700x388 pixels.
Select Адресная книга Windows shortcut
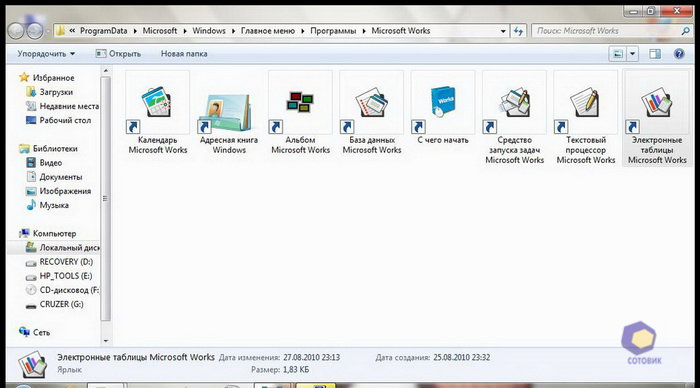coord(229,113)
